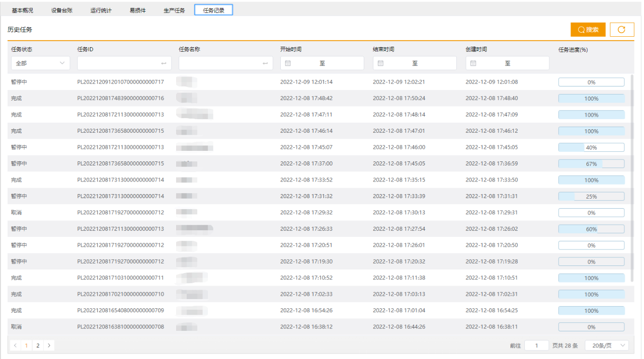Click the enter icon in 任务名称 filter

(x=265, y=63)
